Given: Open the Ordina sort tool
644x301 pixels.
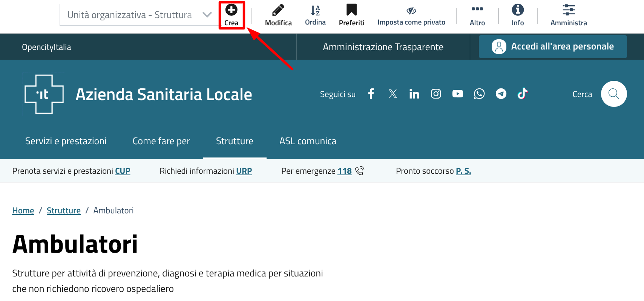Looking at the screenshot, I should pyautogui.click(x=315, y=11).
